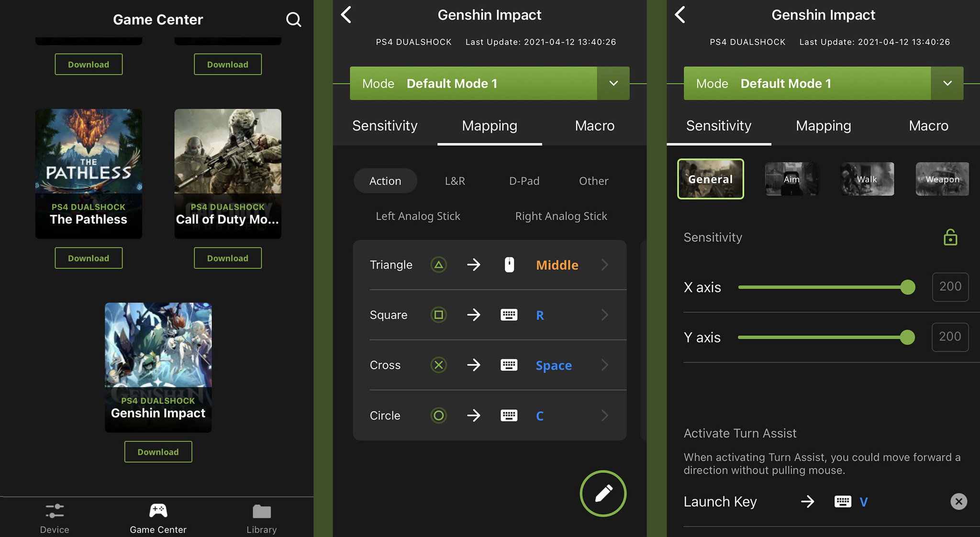The image size is (980, 537).
Task: Select the Weapon sensitivity preset
Action: click(942, 179)
